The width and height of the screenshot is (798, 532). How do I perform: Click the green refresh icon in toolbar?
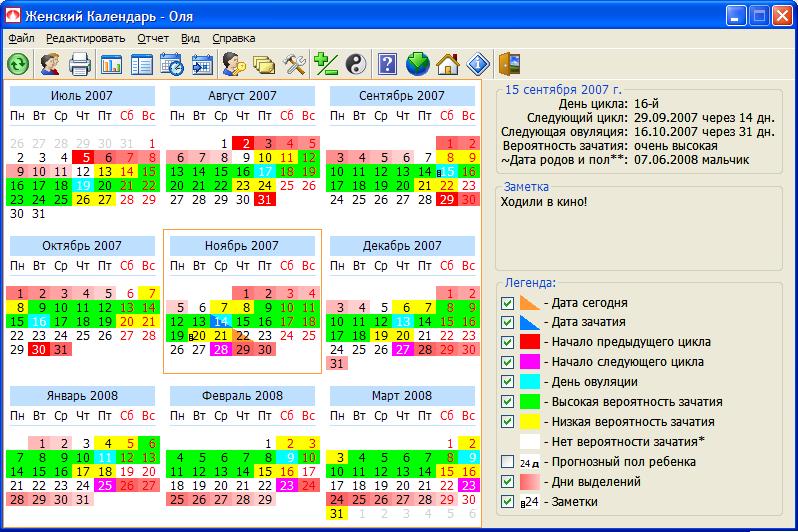coord(18,65)
